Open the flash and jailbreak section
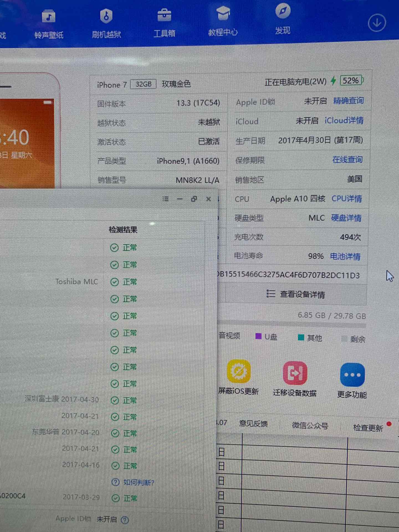399x532 pixels. coord(106,23)
